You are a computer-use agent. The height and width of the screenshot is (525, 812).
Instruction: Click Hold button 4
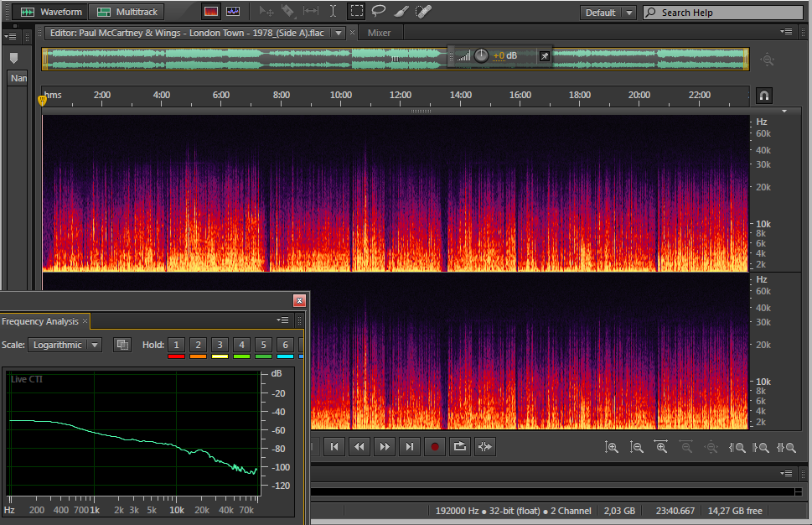pos(241,345)
